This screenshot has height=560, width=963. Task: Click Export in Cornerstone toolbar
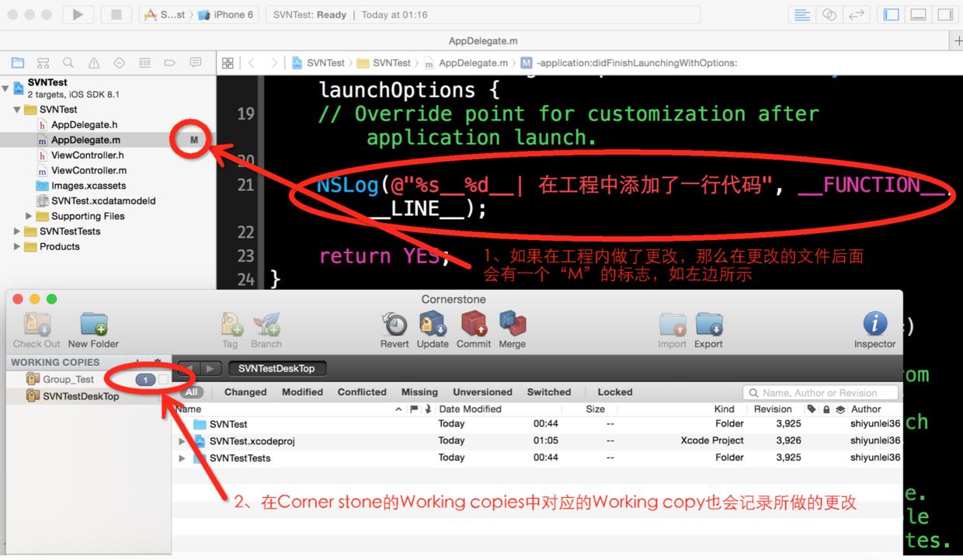(708, 330)
